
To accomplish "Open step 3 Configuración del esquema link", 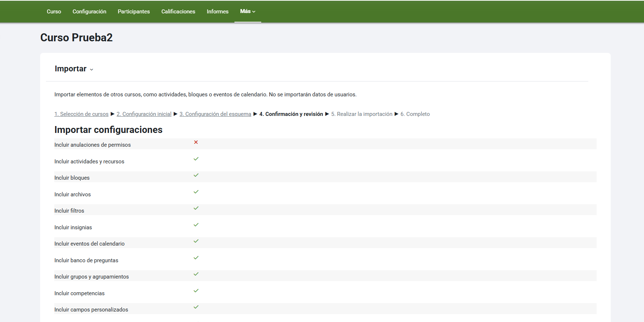I will 215,114.
